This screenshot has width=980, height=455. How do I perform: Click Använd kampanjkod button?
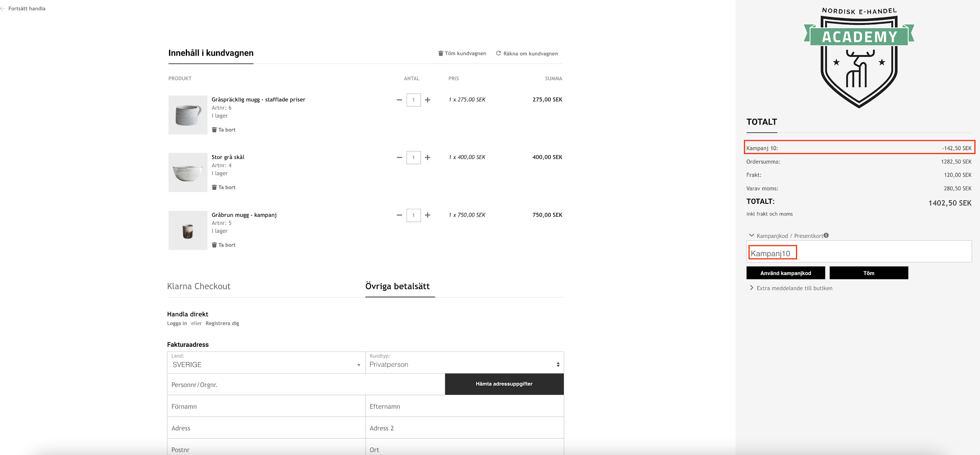click(x=786, y=273)
